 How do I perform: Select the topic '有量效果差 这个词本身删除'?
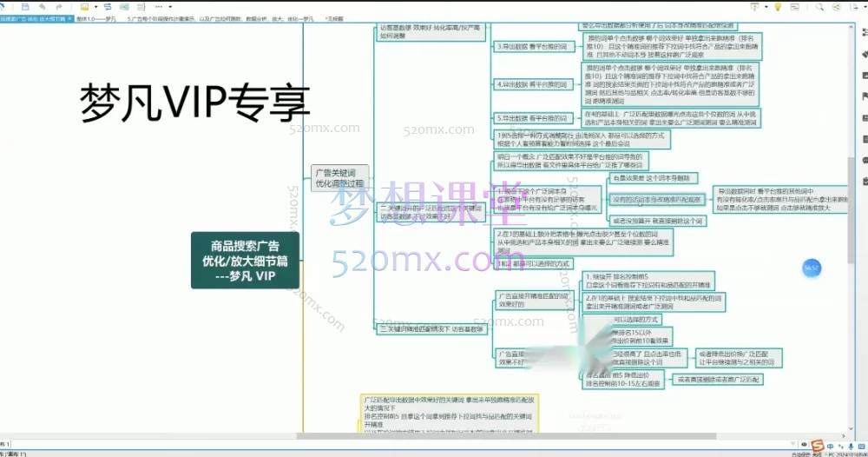click(x=652, y=178)
